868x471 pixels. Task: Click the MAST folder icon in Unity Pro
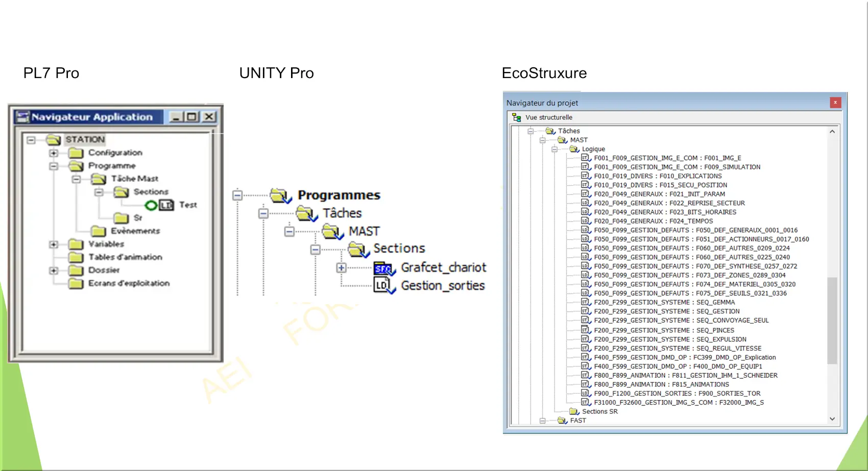tap(332, 232)
